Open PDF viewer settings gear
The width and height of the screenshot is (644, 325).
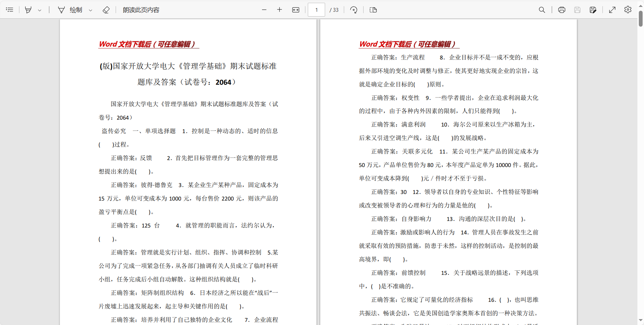[x=628, y=10]
